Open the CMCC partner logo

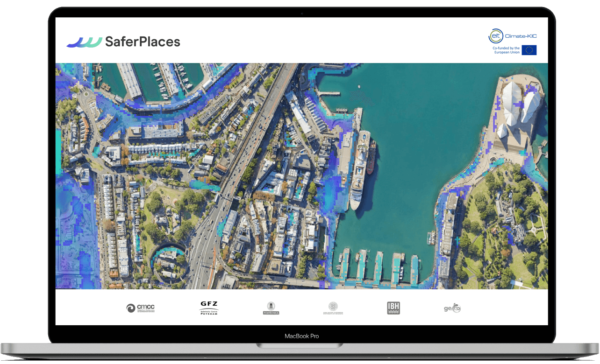[140, 308]
